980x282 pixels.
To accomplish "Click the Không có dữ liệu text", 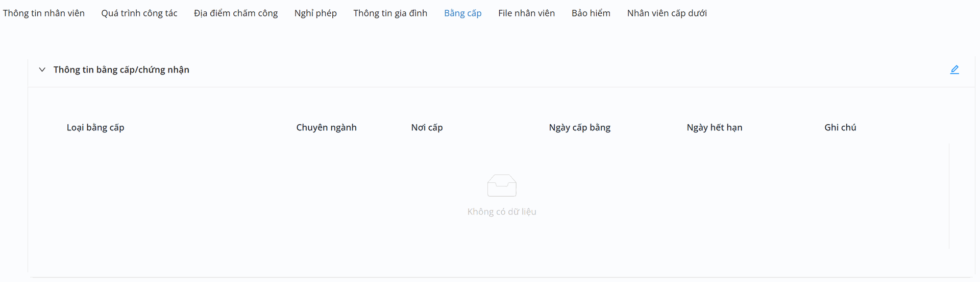I will [502, 212].
